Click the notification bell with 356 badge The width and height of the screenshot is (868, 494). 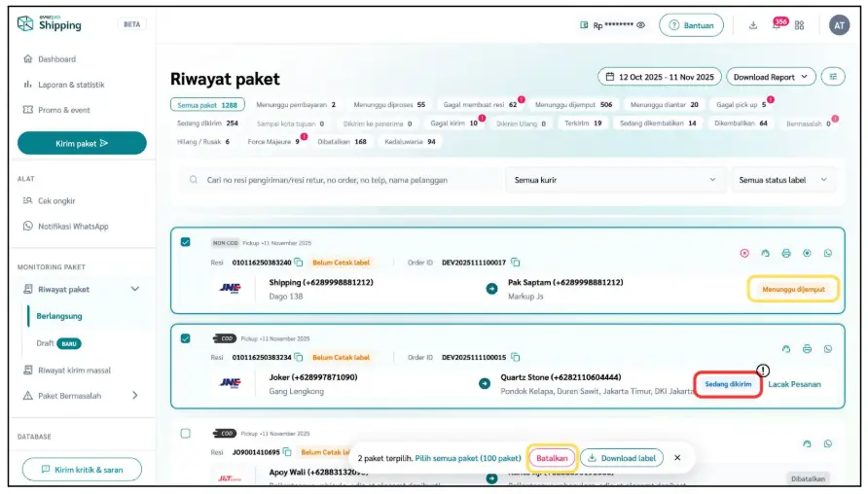coord(777,25)
